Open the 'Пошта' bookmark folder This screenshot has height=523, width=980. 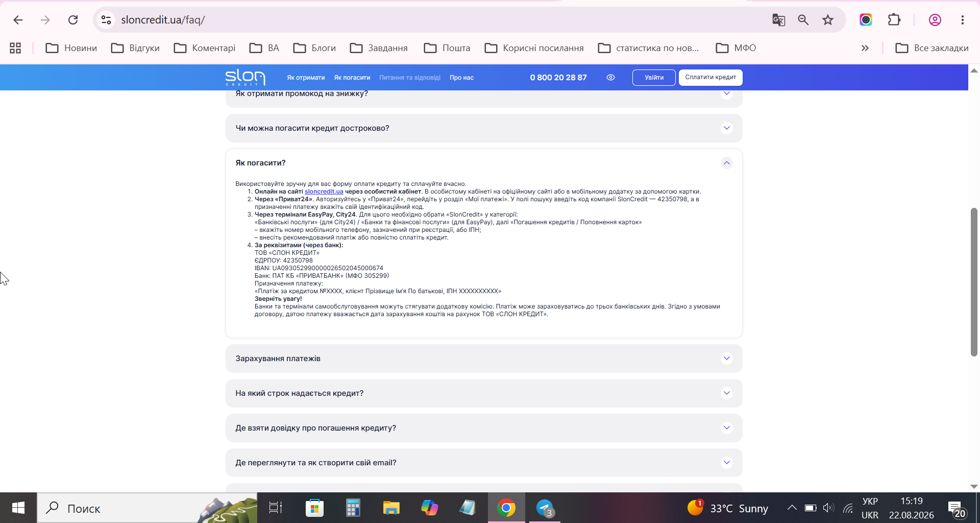tap(447, 48)
